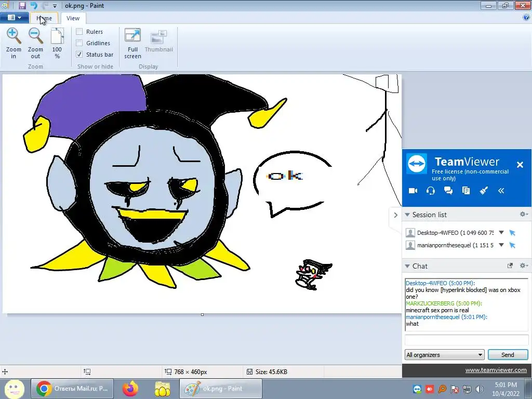Open Chat settings gear

(x=524, y=265)
